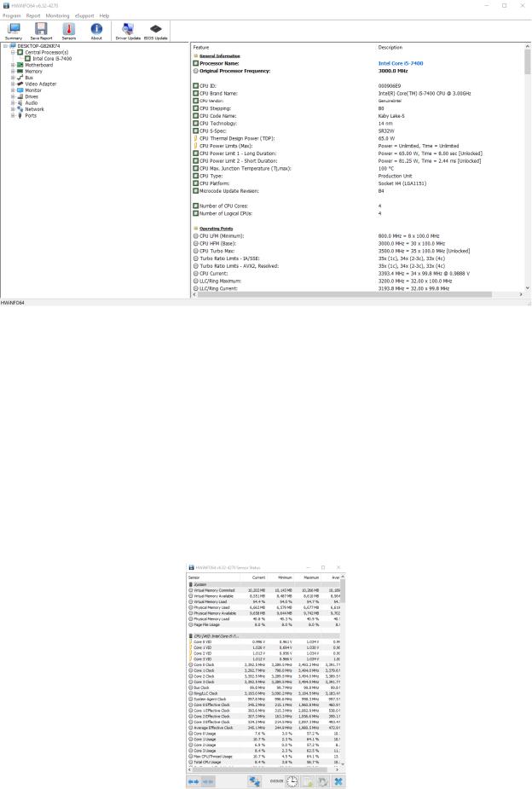Collapse the DESKTOP-G82KR74 root node
This screenshot has width=532, height=789.
tap(5, 46)
